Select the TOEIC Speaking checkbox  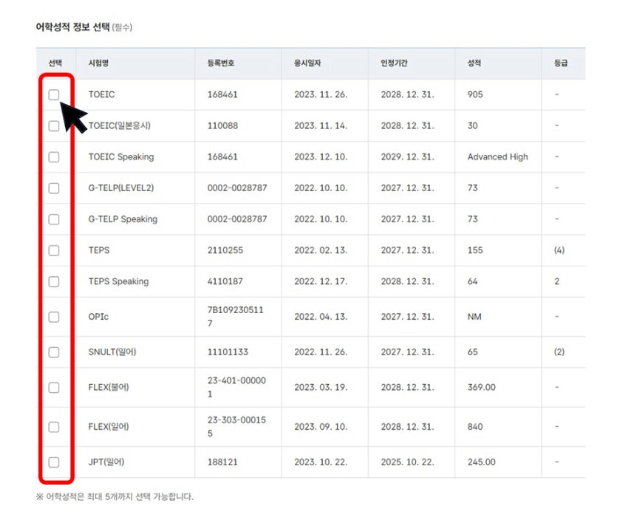tap(54, 157)
